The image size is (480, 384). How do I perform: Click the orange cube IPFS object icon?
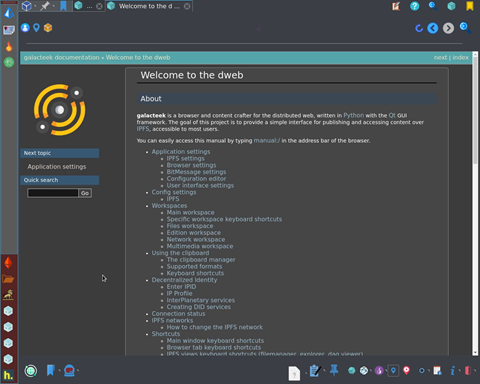[x=48, y=28]
